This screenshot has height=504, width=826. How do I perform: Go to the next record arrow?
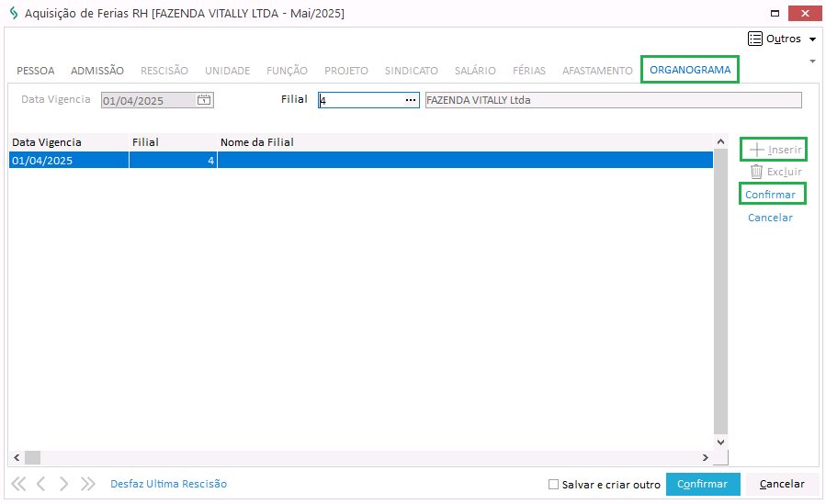click(x=63, y=484)
